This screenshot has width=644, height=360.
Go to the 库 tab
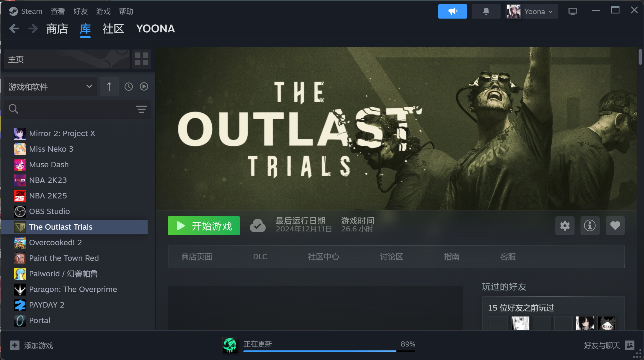[x=85, y=29]
